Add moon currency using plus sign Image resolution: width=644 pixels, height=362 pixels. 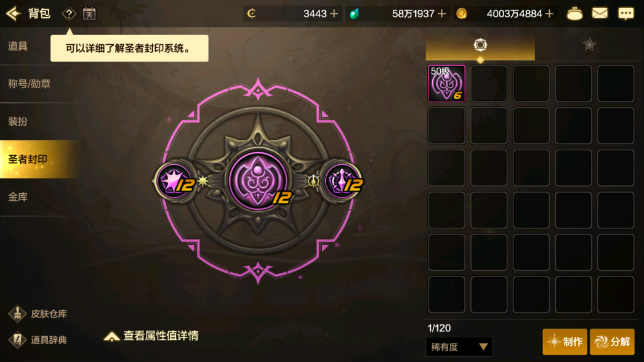334,14
